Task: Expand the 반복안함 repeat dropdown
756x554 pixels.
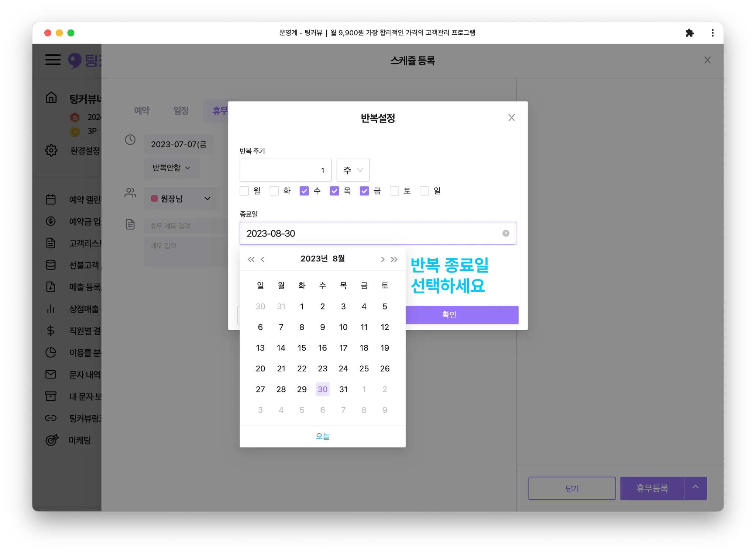Action: click(172, 168)
